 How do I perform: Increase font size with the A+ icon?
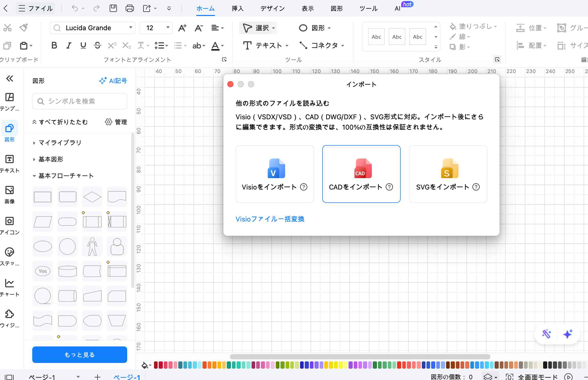pyautogui.click(x=182, y=28)
